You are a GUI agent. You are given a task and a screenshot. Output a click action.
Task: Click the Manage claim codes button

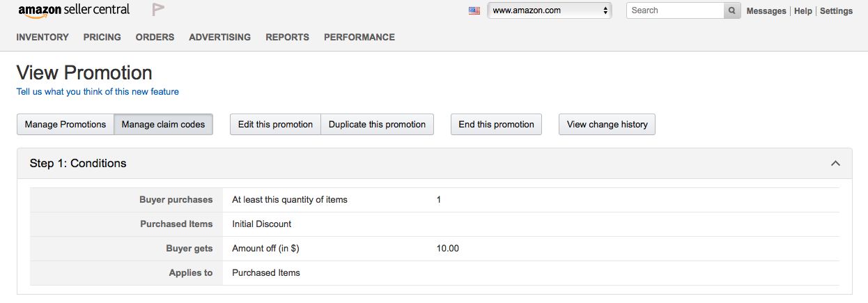click(x=163, y=125)
